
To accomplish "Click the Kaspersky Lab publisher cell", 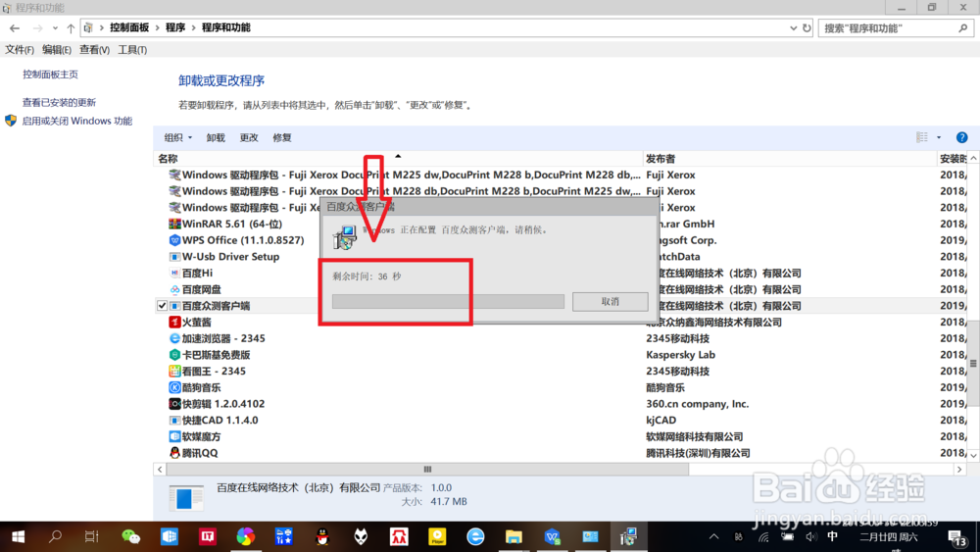I will click(681, 355).
